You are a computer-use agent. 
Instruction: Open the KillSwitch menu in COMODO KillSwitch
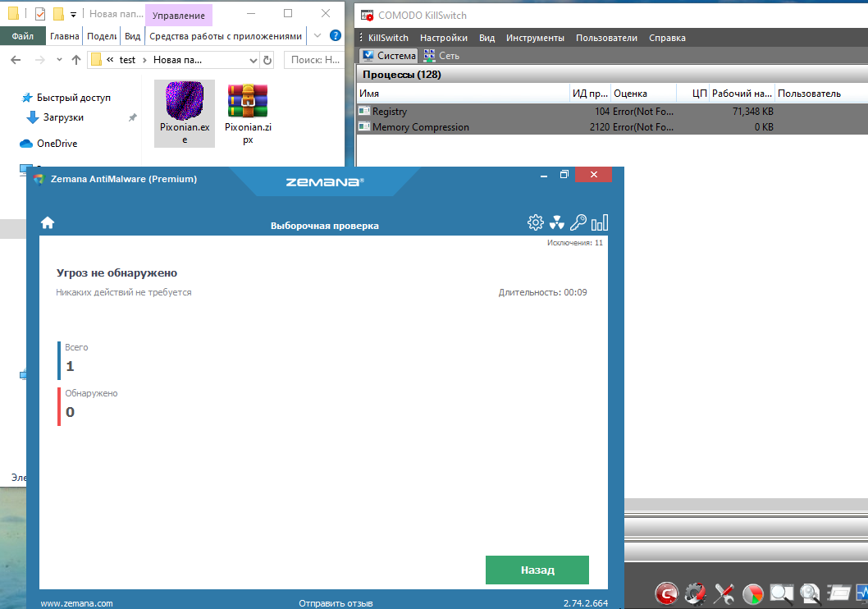pyautogui.click(x=388, y=38)
